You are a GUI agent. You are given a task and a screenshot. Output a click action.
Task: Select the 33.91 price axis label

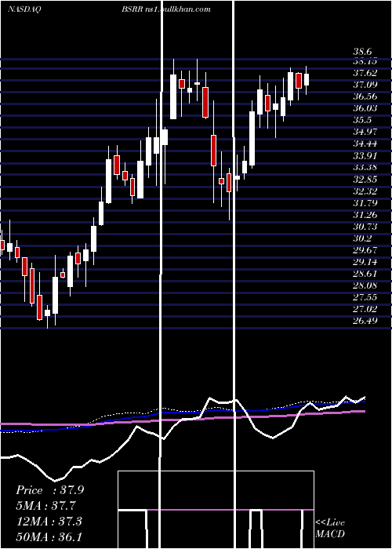click(x=365, y=155)
